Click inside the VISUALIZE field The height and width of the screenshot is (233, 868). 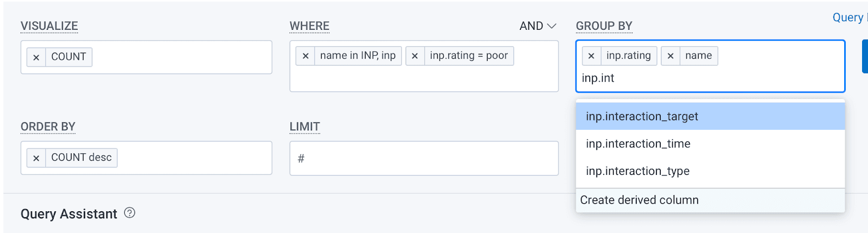(179, 57)
